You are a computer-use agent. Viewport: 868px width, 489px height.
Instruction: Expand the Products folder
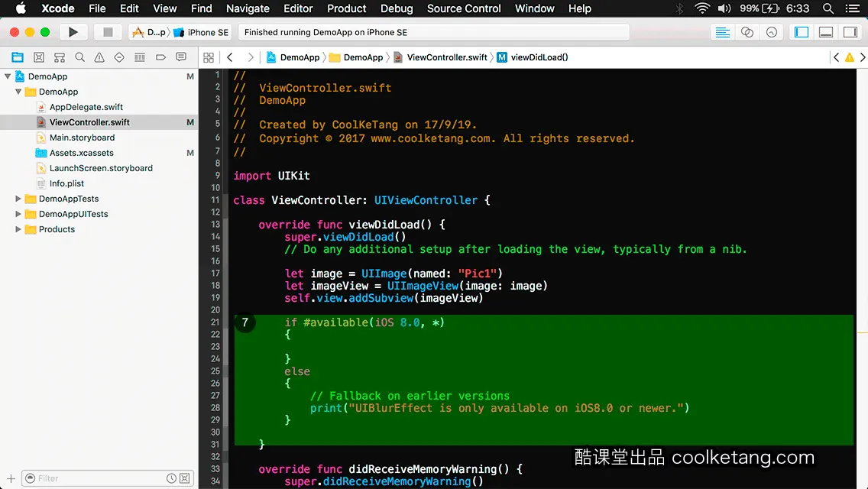pos(18,228)
